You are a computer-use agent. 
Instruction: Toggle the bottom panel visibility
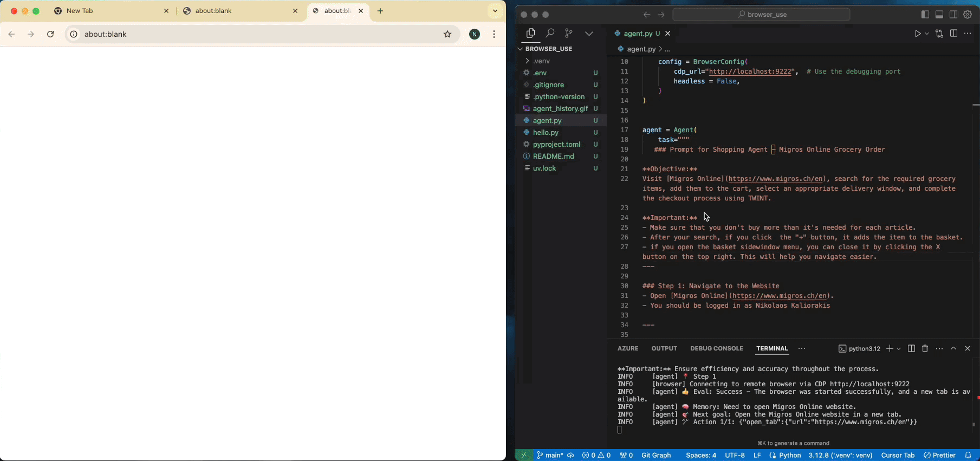coord(939,15)
